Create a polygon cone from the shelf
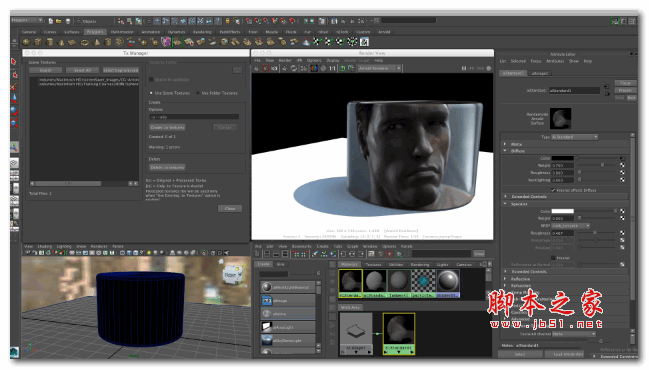Screen dimensions: 649x370 [x=61, y=42]
